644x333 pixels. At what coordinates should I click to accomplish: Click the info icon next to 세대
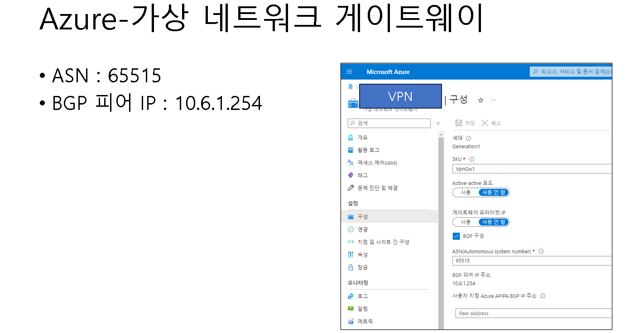click(x=469, y=138)
